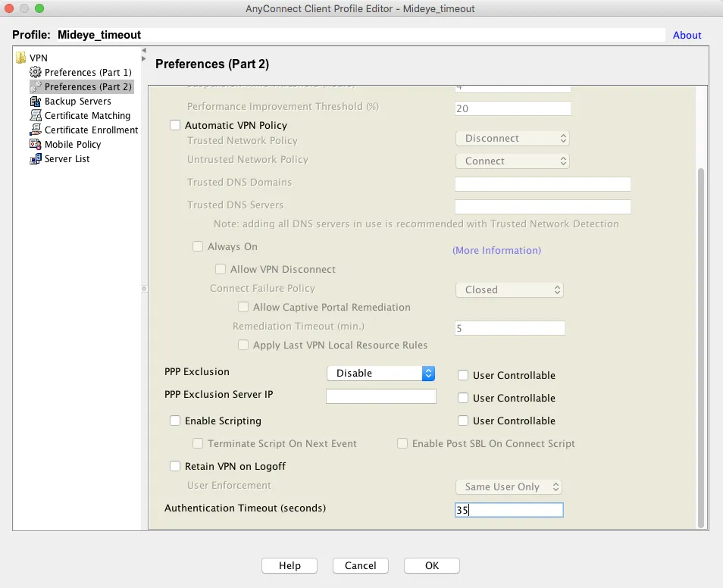Open the Server List panel icon
Screen dimensions: 723x588
pyautogui.click(x=35, y=159)
